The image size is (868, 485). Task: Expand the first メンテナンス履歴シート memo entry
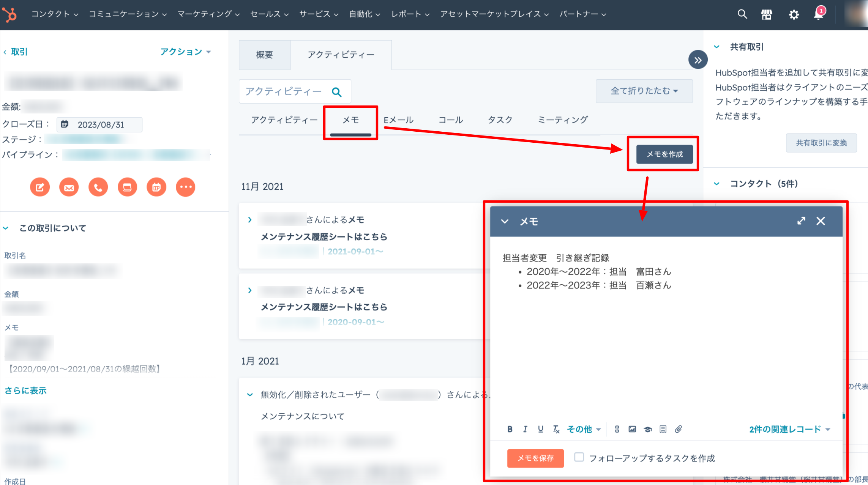point(250,220)
